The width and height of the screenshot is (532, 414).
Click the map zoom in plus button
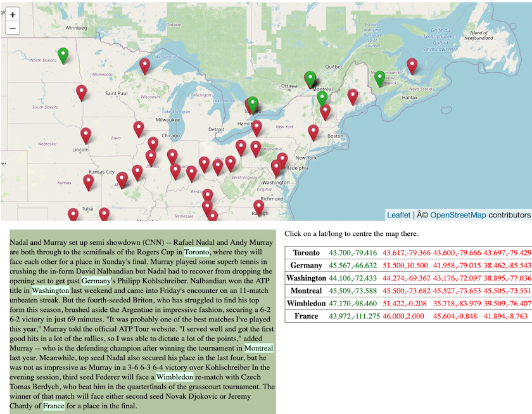13,15
